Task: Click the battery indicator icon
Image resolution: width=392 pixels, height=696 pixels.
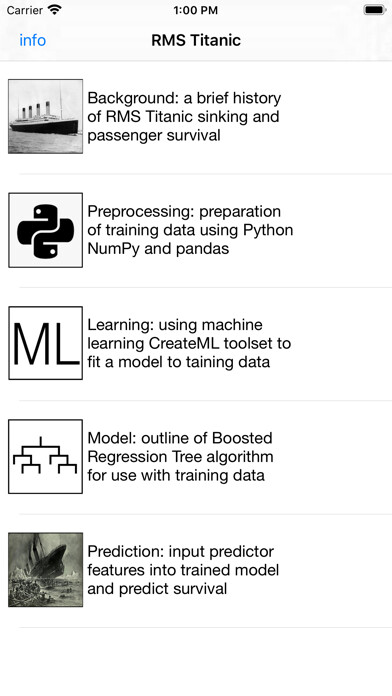Action: (375, 10)
